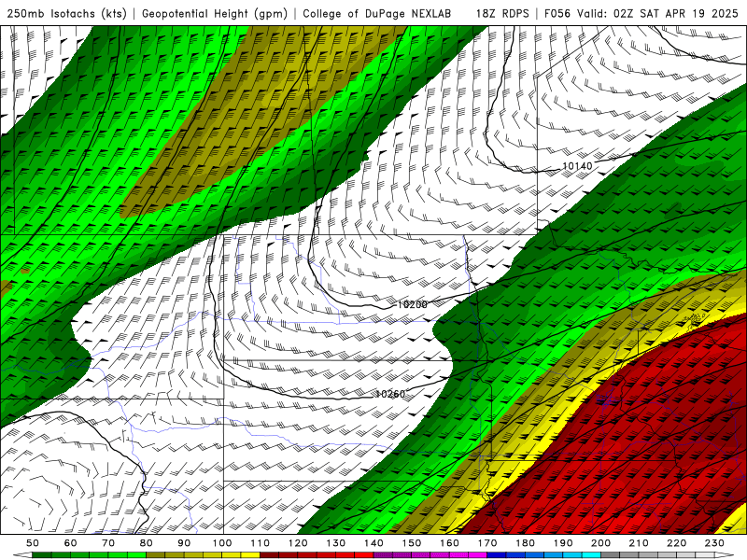Click the 190 value on the color scale

563,543
